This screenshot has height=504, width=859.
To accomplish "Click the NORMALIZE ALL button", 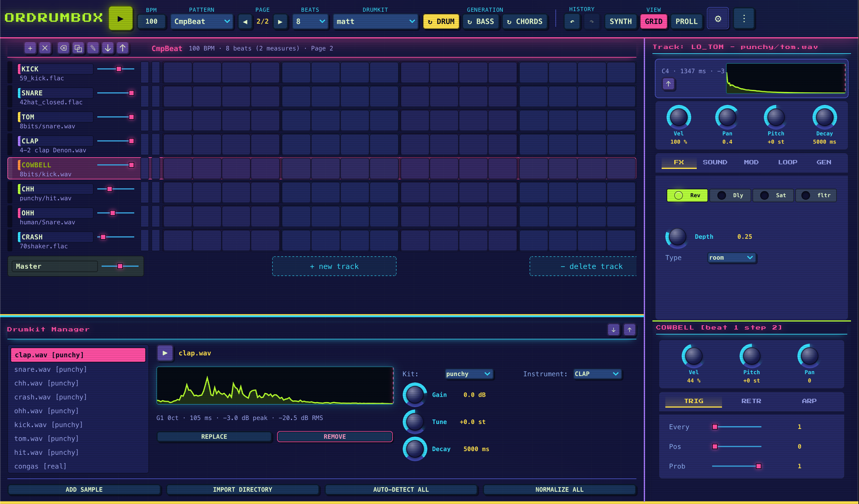I will click(x=559, y=489).
